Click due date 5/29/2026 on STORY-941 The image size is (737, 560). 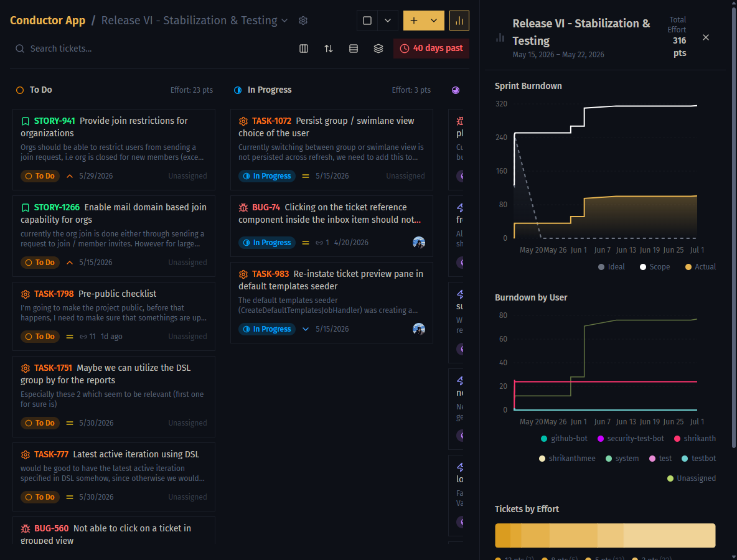(x=96, y=176)
